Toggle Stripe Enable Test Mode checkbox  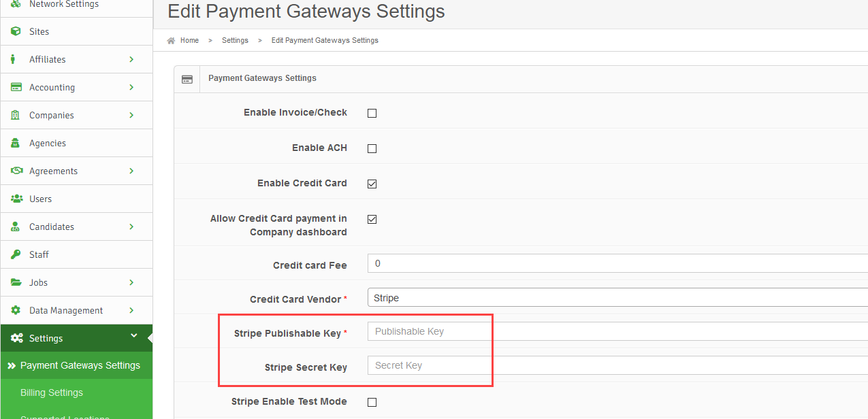372,402
